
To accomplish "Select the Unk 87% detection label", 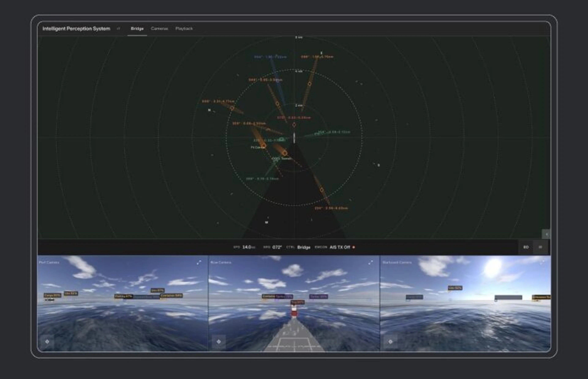I will point(157,290).
